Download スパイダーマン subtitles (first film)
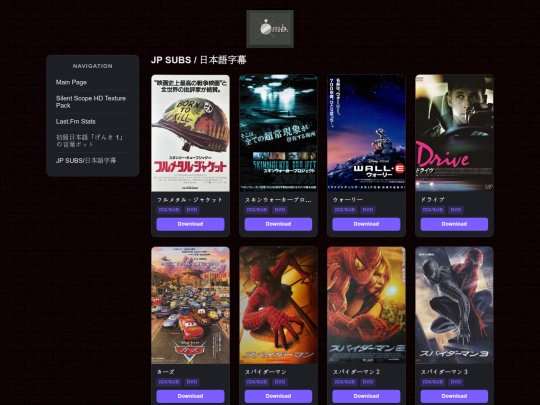This screenshot has height=405, width=540. (278, 396)
